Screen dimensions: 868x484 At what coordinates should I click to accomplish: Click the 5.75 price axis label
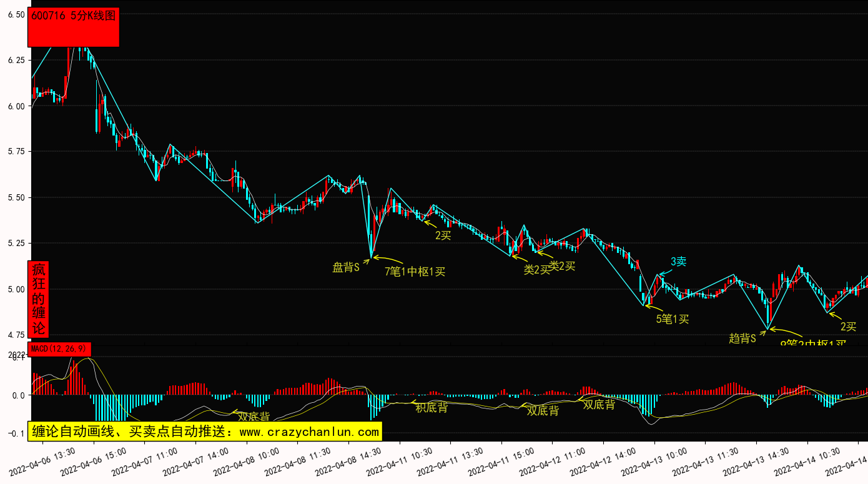[x=16, y=152]
